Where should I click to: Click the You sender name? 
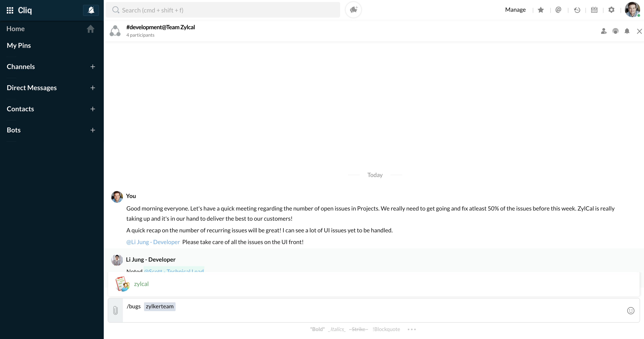point(131,196)
